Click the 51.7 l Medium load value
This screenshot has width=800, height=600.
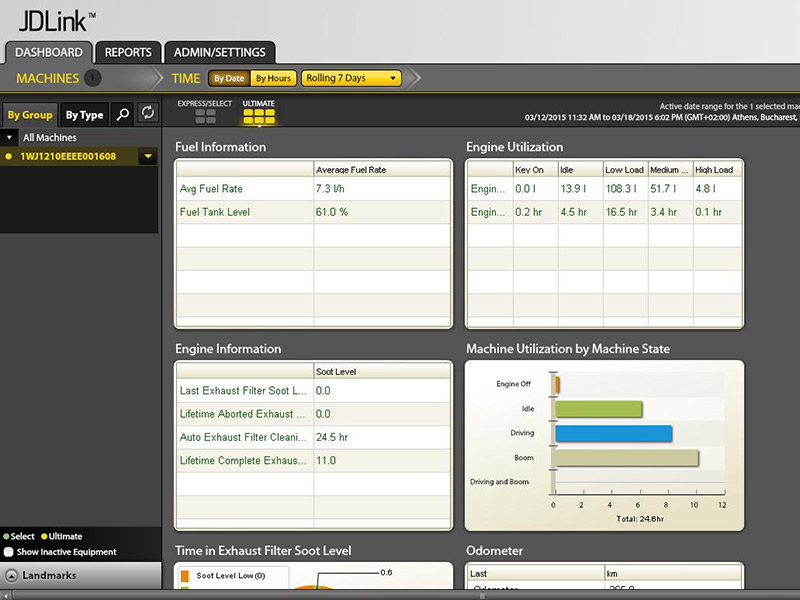663,189
